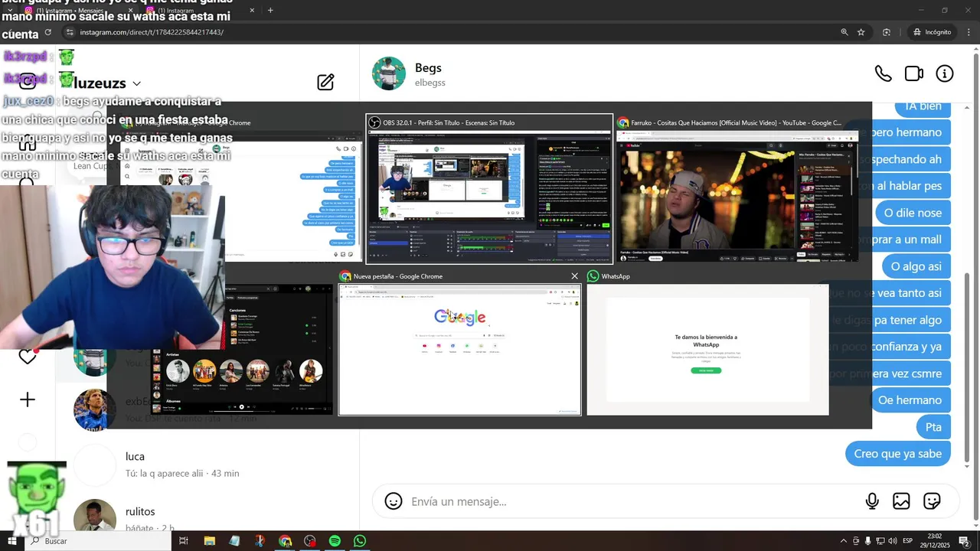
Task: Open Task View from taskbar
Action: click(184, 541)
